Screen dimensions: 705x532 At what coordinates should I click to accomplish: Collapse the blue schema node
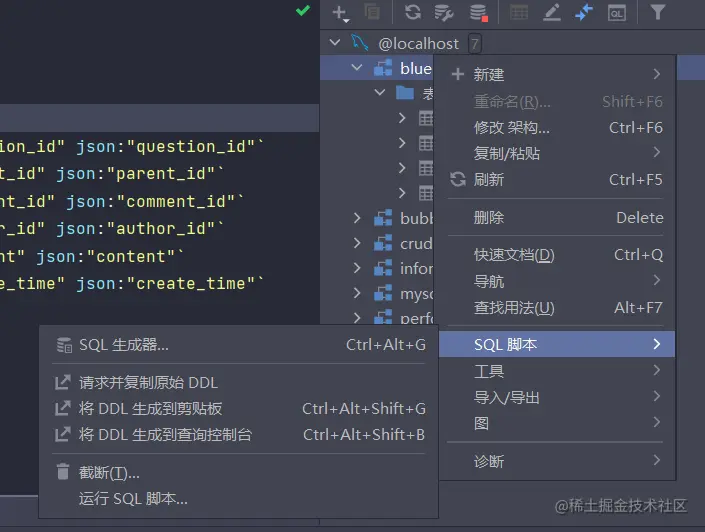357,68
